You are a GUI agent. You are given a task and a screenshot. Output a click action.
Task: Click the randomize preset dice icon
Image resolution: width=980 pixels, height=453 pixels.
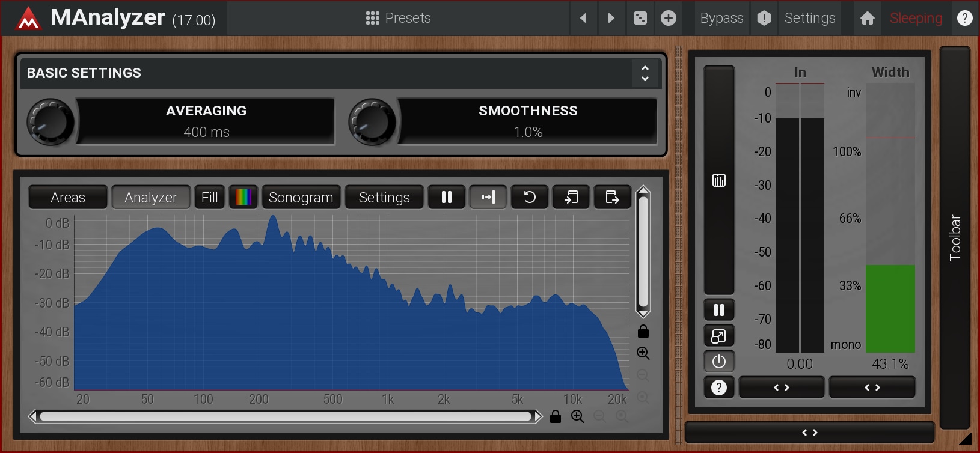[x=640, y=18]
